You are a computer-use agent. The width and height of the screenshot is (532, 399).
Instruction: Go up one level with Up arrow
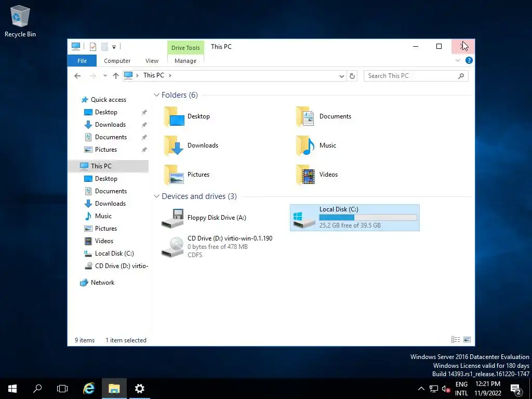point(116,76)
